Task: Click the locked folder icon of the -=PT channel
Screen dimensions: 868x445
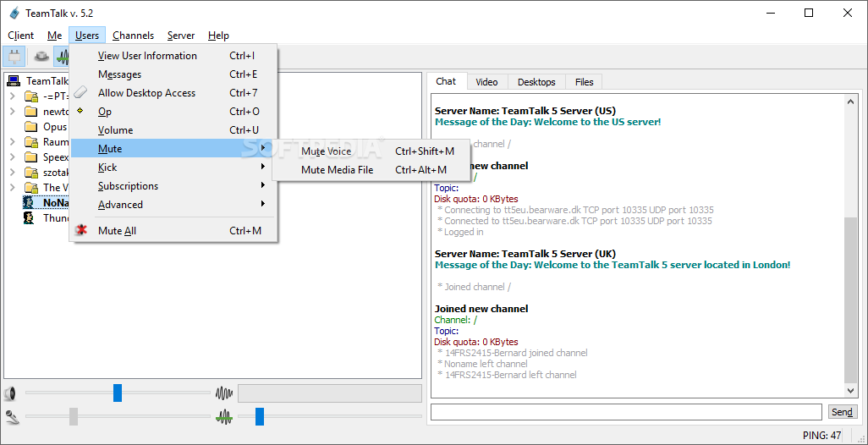Action: [31, 96]
